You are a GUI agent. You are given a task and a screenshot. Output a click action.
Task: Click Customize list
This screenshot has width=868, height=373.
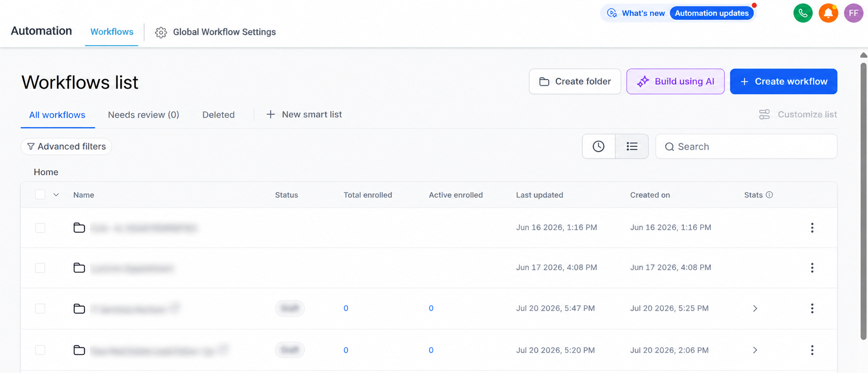click(x=798, y=114)
